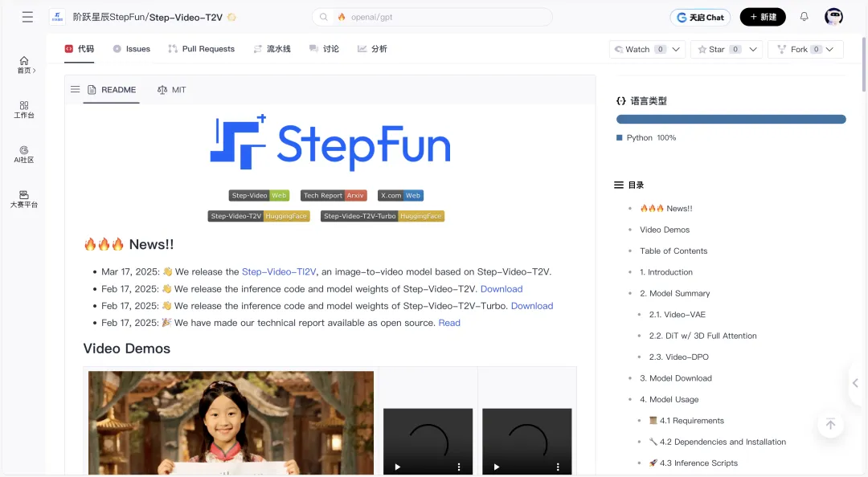Click the Read technical report link

[x=449, y=323]
